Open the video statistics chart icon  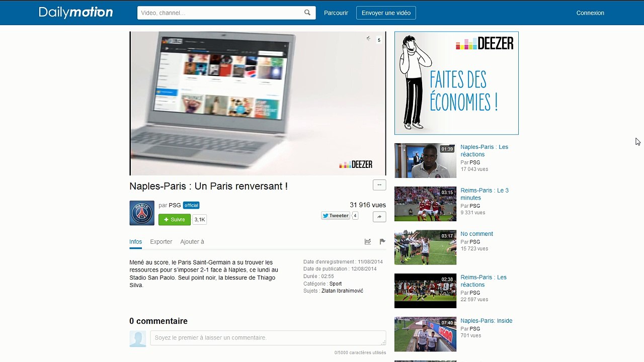368,242
